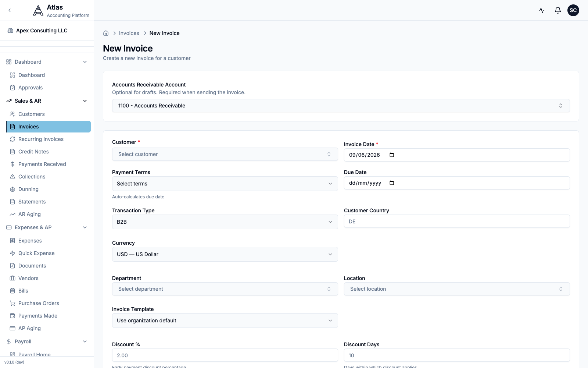The width and height of the screenshot is (588, 368).
Task: Click the Quick Expense lightning icon
Action: coord(12,253)
